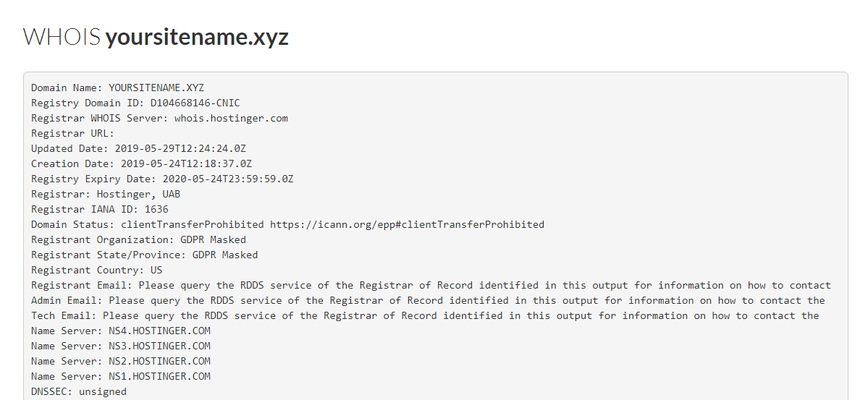Click the Registrant State/Province line
Image resolution: width=868 pixels, height=400 pixels.
click(144, 255)
